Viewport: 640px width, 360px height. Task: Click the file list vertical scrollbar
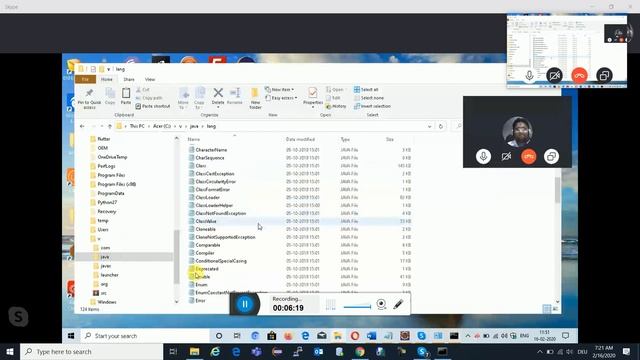558,191
